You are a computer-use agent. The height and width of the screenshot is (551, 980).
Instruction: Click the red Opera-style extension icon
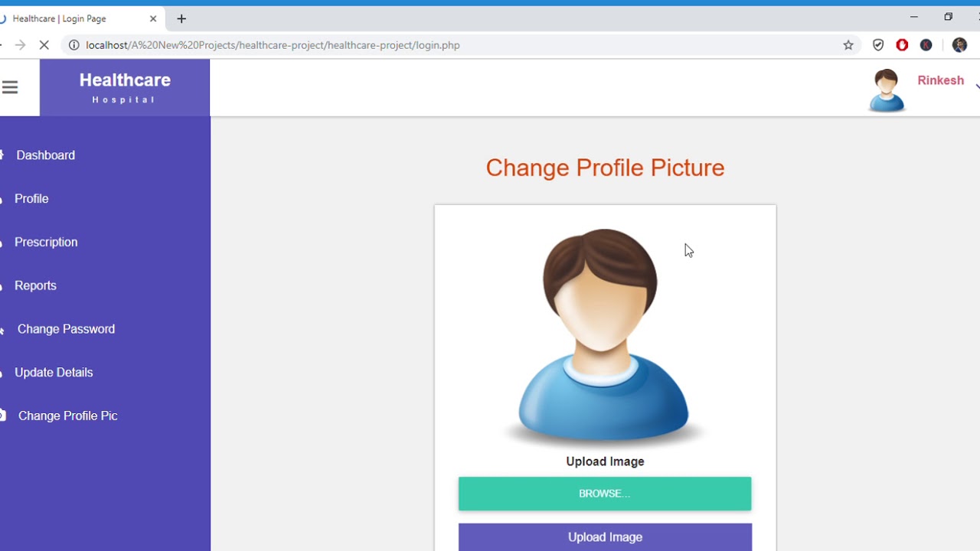(902, 45)
